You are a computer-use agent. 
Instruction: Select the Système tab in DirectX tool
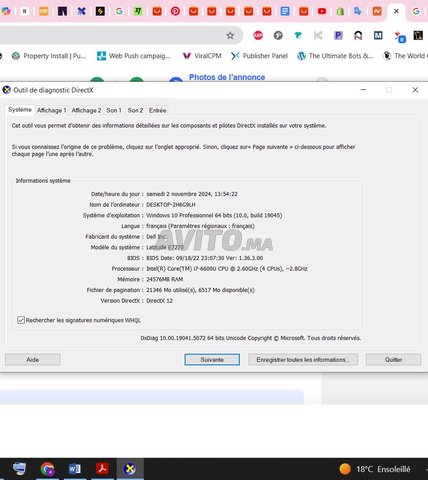point(20,110)
